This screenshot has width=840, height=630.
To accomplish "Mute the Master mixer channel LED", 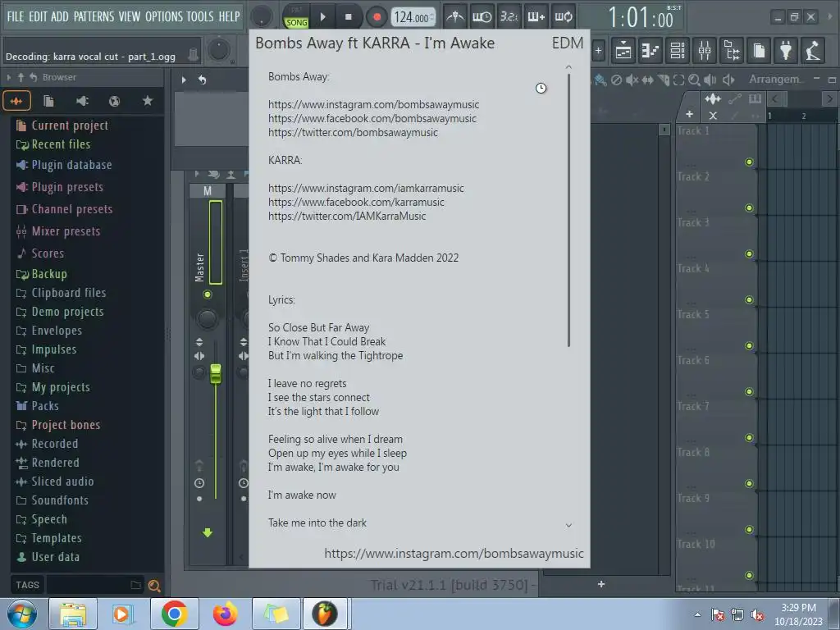I will [208, 294].
